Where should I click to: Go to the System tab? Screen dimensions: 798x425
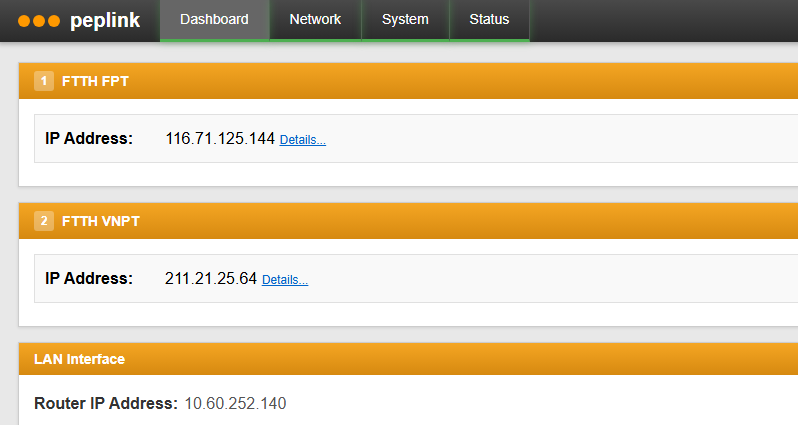coord(405,20)
